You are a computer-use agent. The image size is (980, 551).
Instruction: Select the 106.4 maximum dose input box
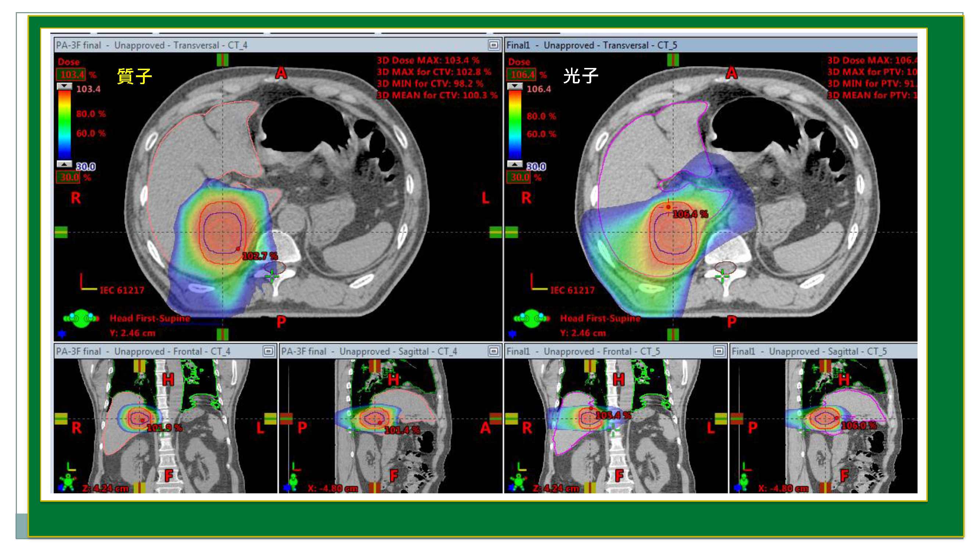pyautogui.click(x=521, y=75)
